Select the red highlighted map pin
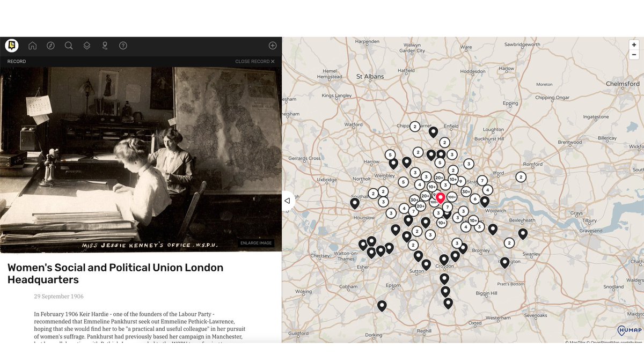 (441, 197)
